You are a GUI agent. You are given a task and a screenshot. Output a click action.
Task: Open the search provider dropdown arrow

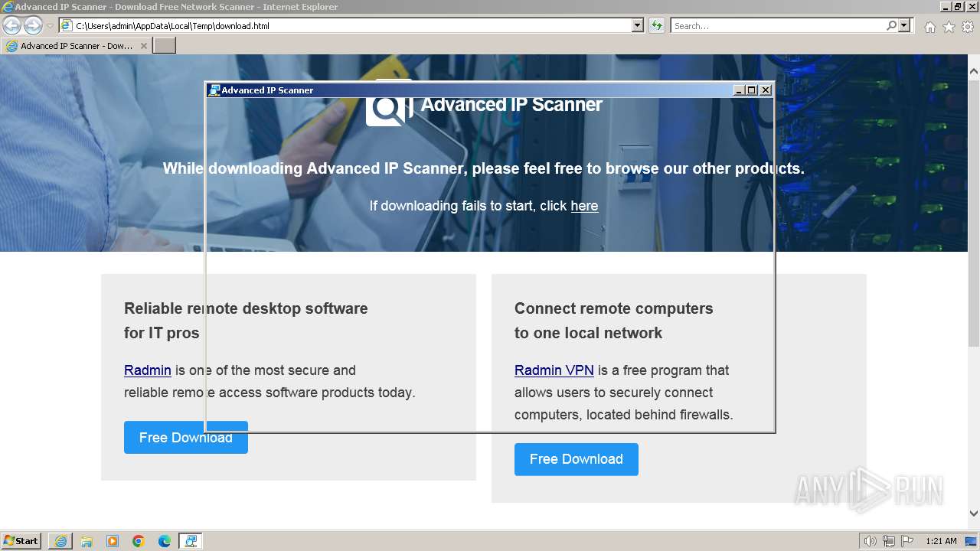[904, 25]
